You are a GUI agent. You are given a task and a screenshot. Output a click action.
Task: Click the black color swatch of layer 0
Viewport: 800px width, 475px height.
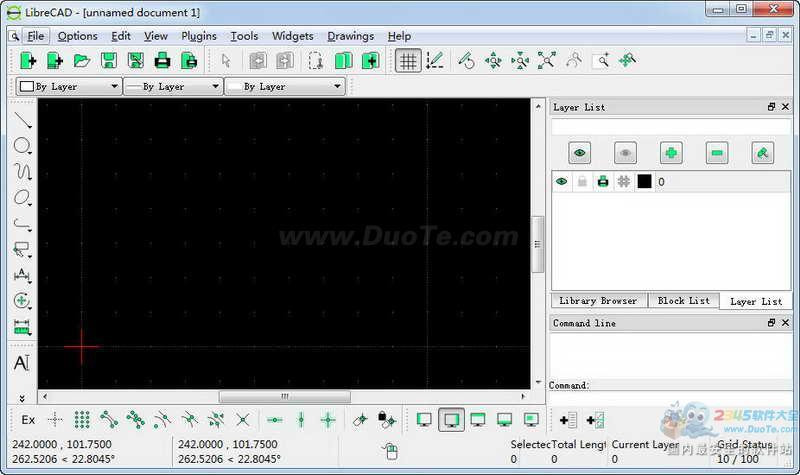click(644, 182)
